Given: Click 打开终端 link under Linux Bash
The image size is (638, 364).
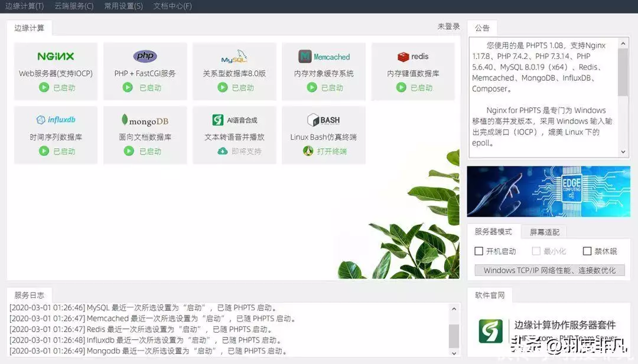Looking at the screenshot, I should (331, 151).
